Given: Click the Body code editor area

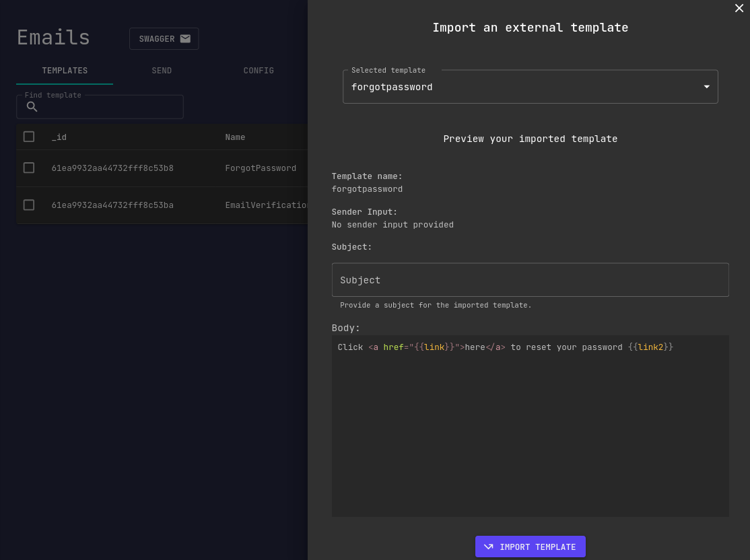Looking at the screenshot, I should 530,425.
